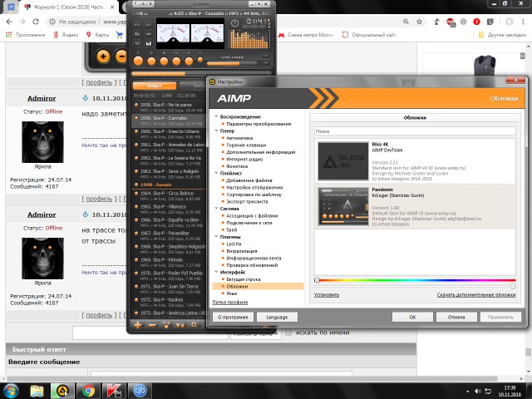Click the Поиск search field in skins panel

tap(415, 131)
